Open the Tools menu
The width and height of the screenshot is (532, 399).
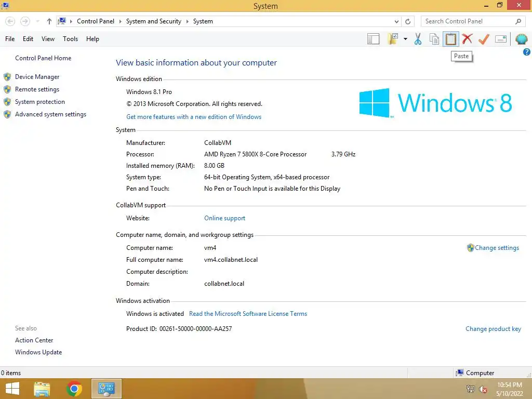70,39
